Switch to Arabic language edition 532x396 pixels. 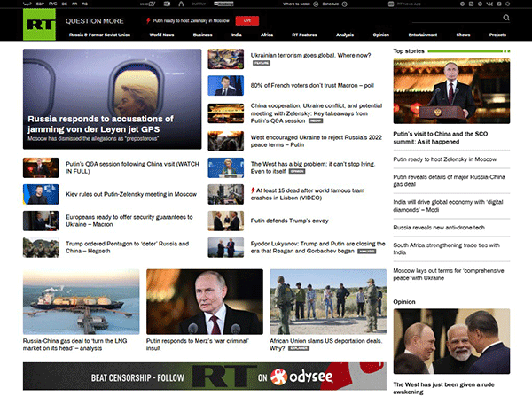27,4
